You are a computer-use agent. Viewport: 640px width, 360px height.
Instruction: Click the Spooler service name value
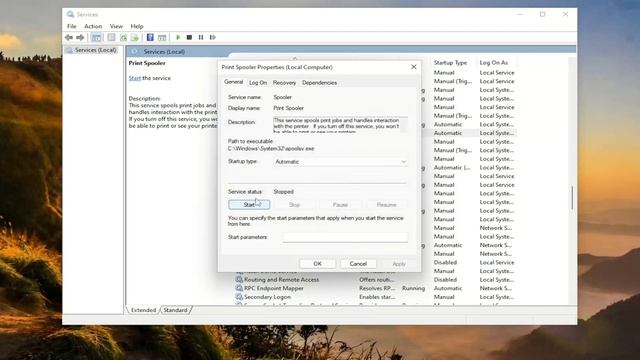tap(282, 97)
